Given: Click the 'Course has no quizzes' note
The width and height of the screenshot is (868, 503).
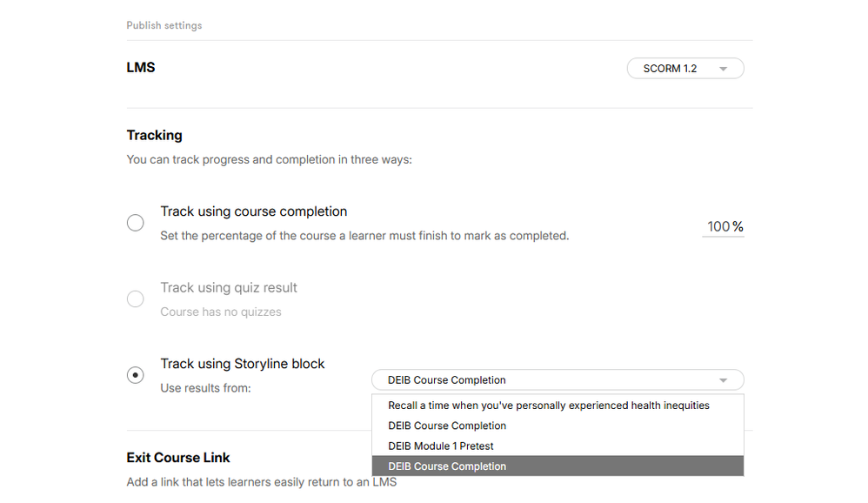Looking at the screenshot, I should point(220,312).
